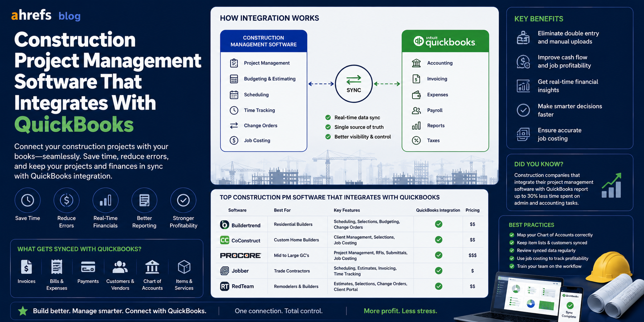Screen dimensions: 644x322
Task: Click the Stronger Profitability checkmark icon
Action: click(x=183, y=200)
